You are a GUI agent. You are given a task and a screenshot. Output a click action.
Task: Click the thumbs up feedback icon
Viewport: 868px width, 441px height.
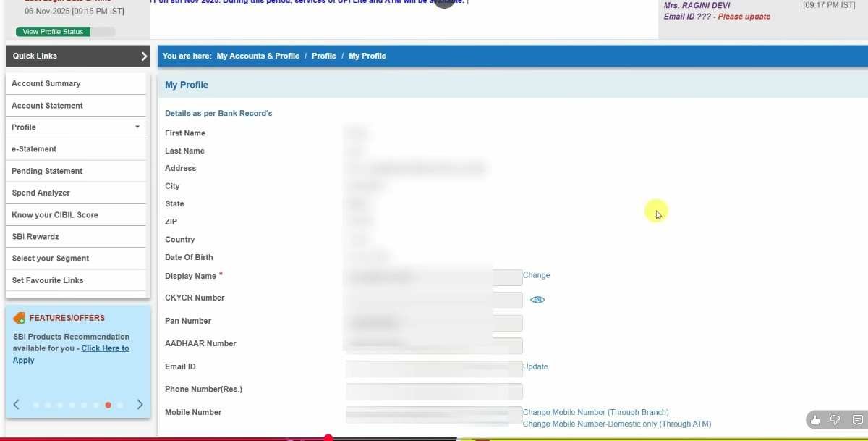[815, 420]
